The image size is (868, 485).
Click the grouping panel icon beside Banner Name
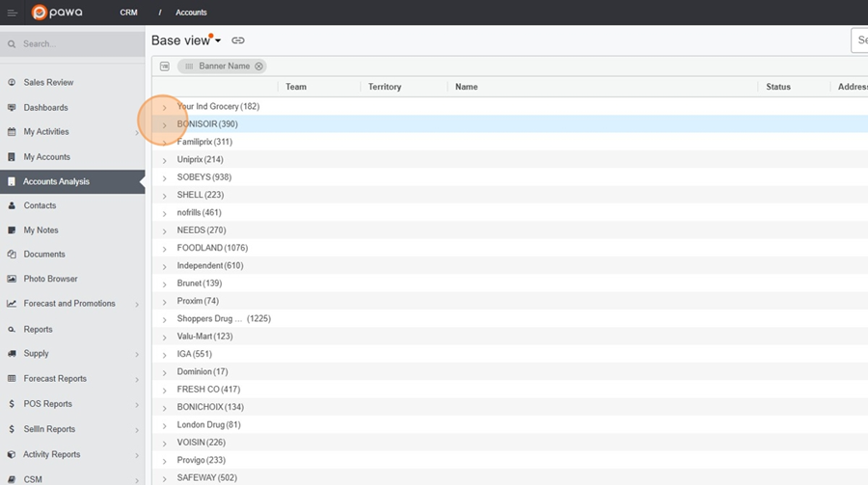coord(164,67)
